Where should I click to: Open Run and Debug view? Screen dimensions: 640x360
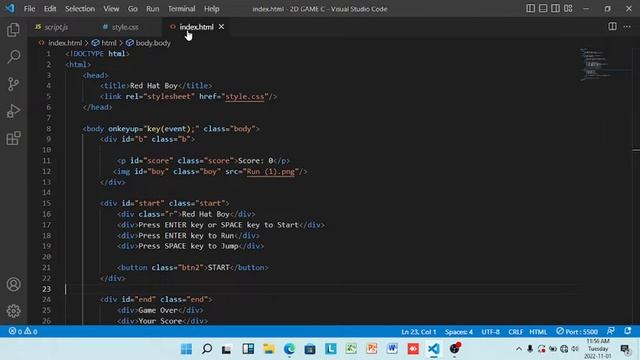pyautogui.click(x=13, y=111)
